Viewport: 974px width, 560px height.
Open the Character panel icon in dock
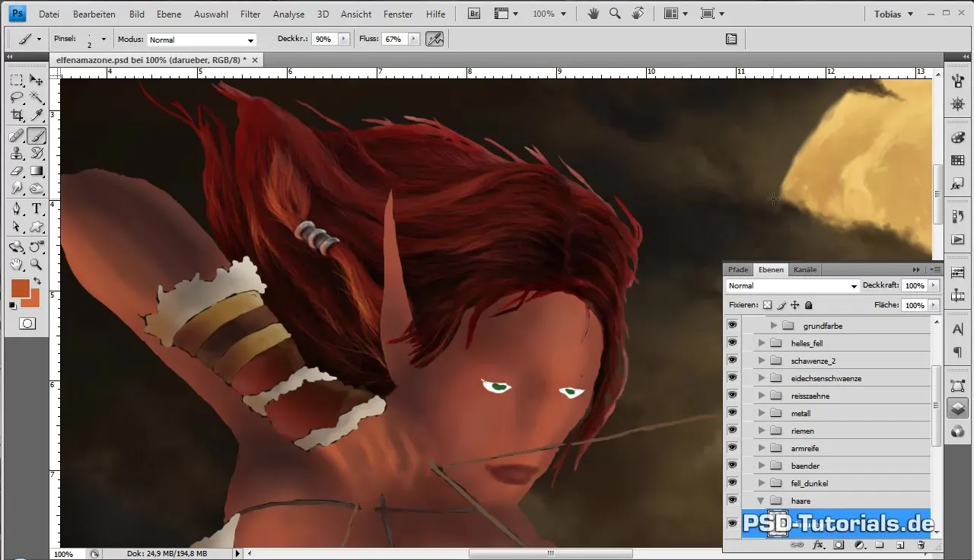957,329
